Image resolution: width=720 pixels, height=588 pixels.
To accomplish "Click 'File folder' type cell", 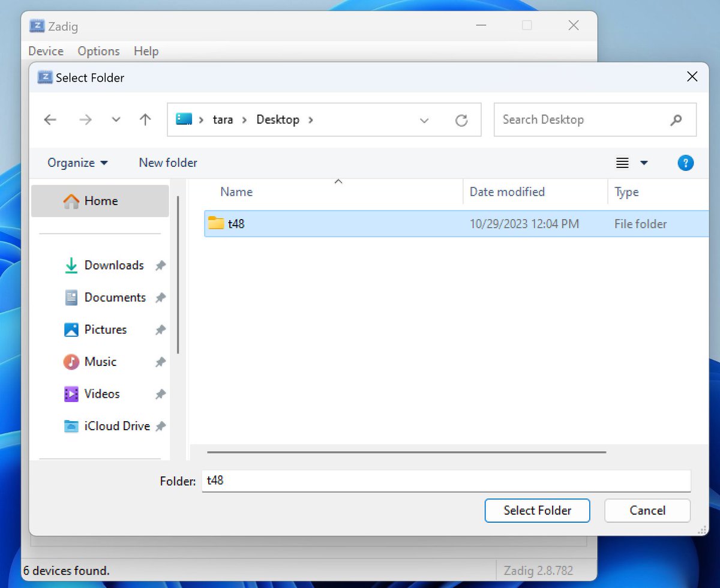I will 640,224.
